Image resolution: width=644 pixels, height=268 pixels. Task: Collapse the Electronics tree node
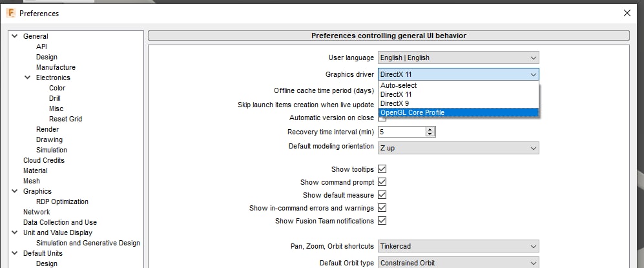28,77
